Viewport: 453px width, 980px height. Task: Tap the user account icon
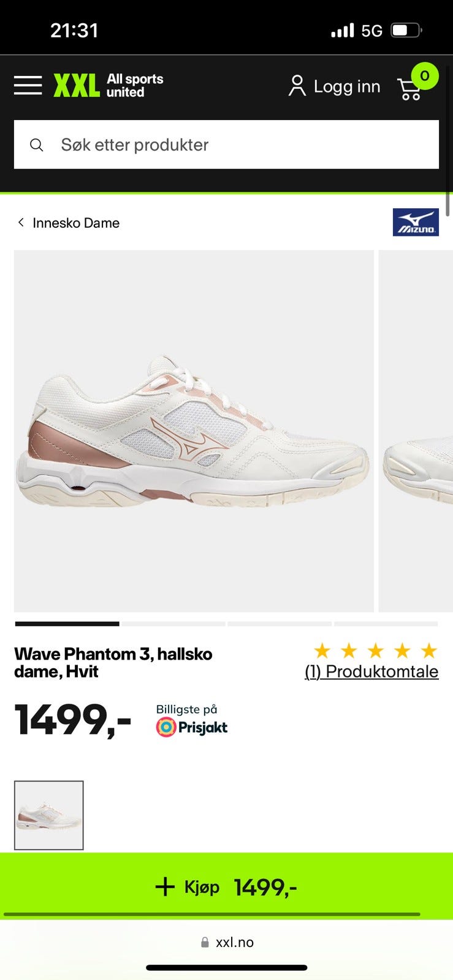pos(297,86)
